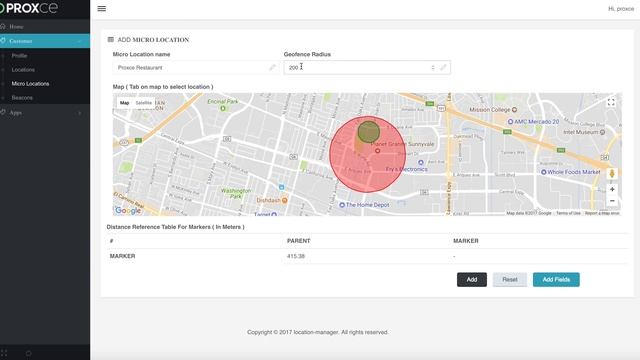Click the Add button
Screen dimensions: 640x360
472,280
